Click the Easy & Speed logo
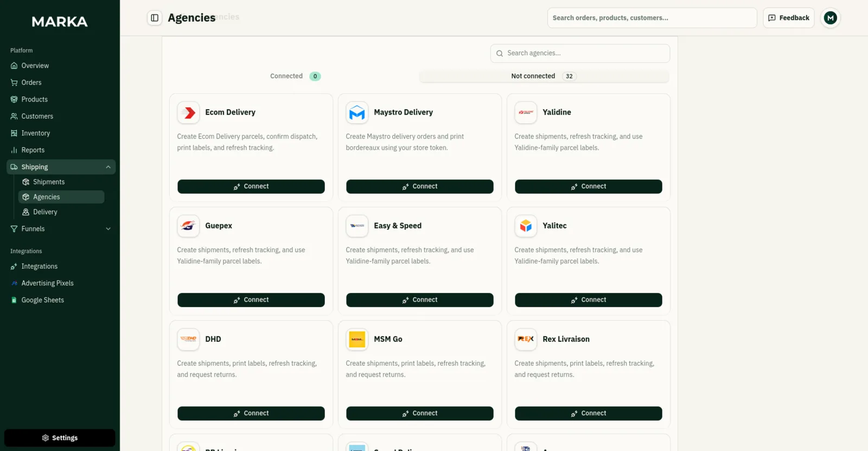The width and height of the screenshot is (868, 451). [357, 226]
